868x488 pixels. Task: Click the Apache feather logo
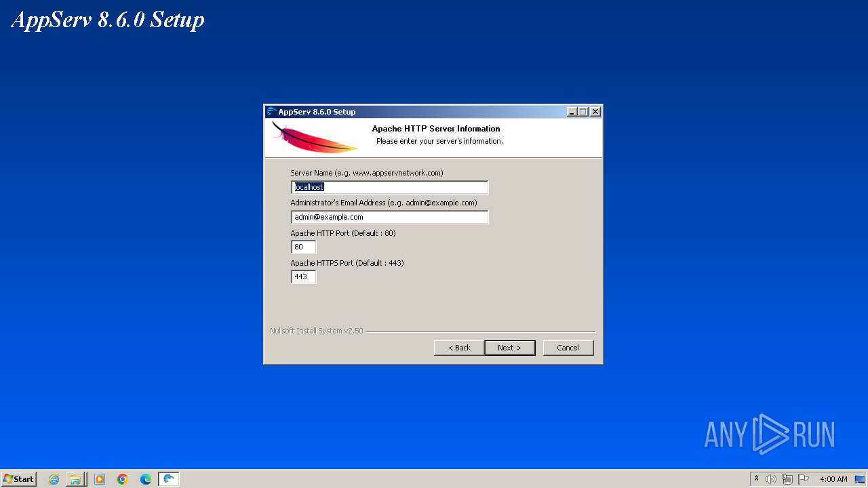coord(314,138)
